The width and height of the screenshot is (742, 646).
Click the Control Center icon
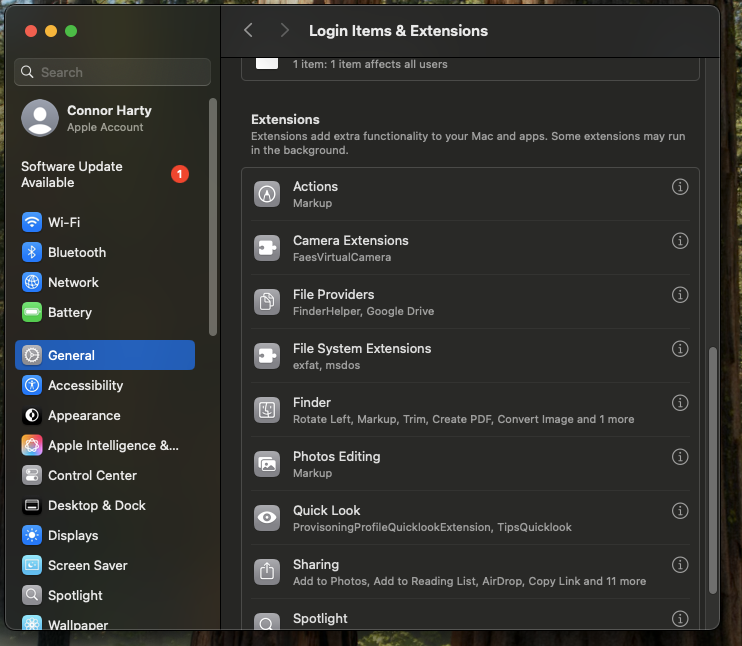[x=32, y=475]
